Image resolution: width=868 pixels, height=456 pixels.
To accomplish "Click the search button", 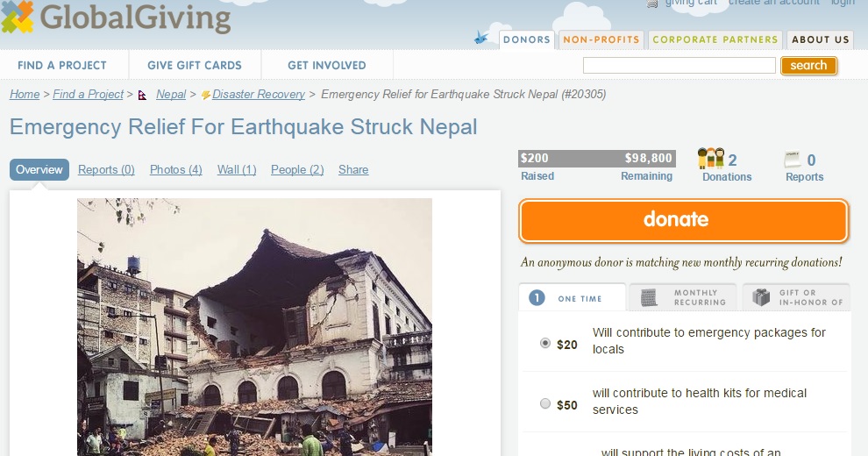I will 808,65.
